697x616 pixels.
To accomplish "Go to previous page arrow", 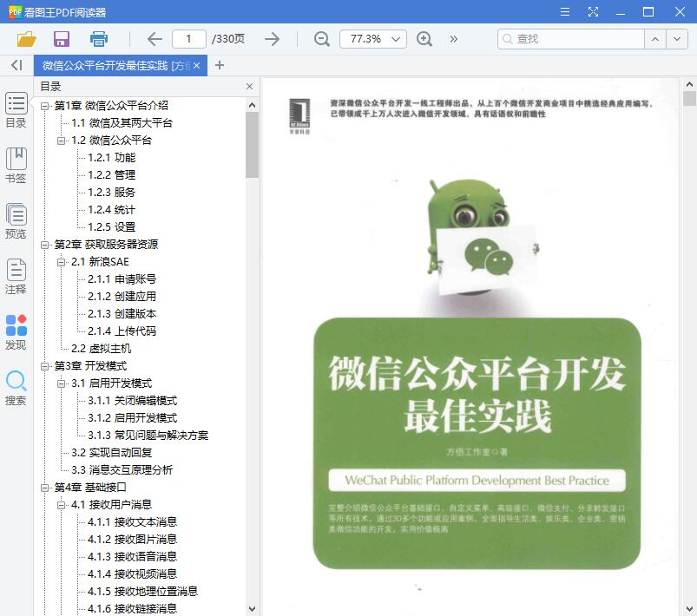I will pos(155,39).
